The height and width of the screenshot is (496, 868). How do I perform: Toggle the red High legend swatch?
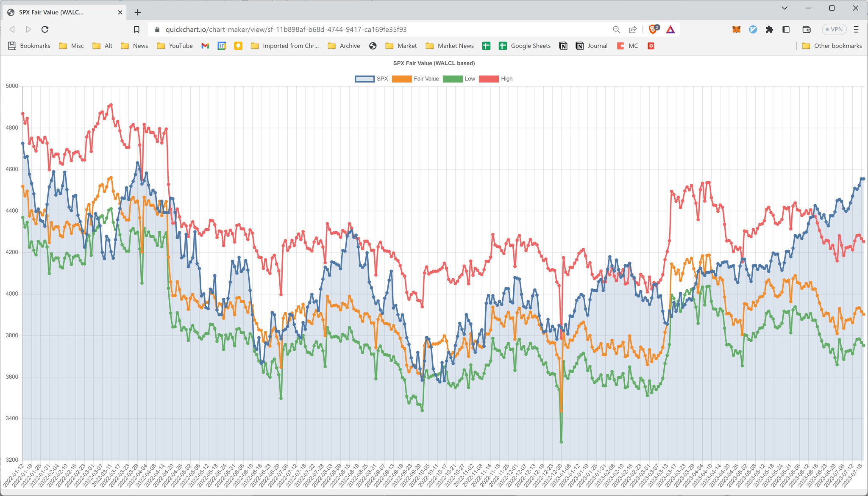489,79
